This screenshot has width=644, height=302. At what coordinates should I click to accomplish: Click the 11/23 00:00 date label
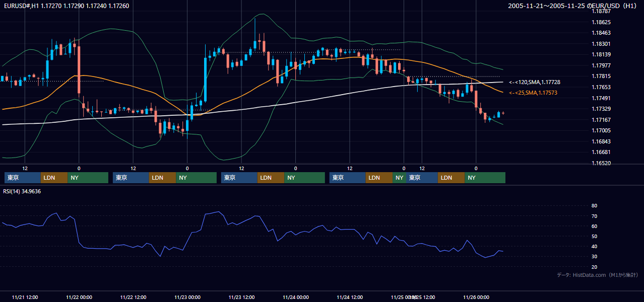187,297
